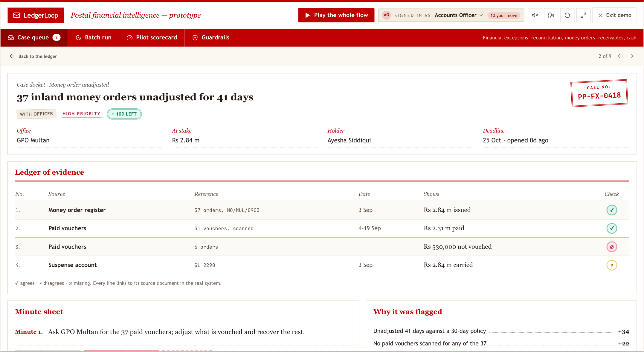Click reference '37 orders, MO/MUL/0903'
This screenshot has height=352, width=644.
tap(227, 210)
